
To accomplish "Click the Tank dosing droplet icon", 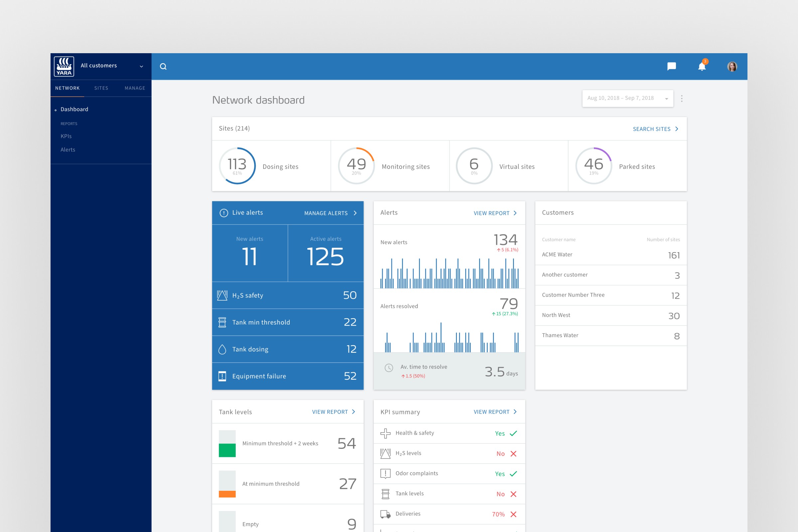I will pyautogui.click(x=222, y=349).
